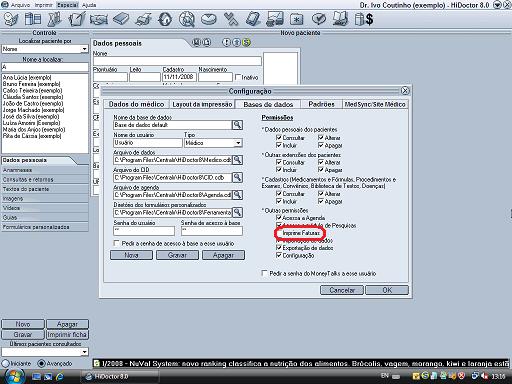Select patient Ana Lúcia (exemplo) in the list

click(27, 77)
